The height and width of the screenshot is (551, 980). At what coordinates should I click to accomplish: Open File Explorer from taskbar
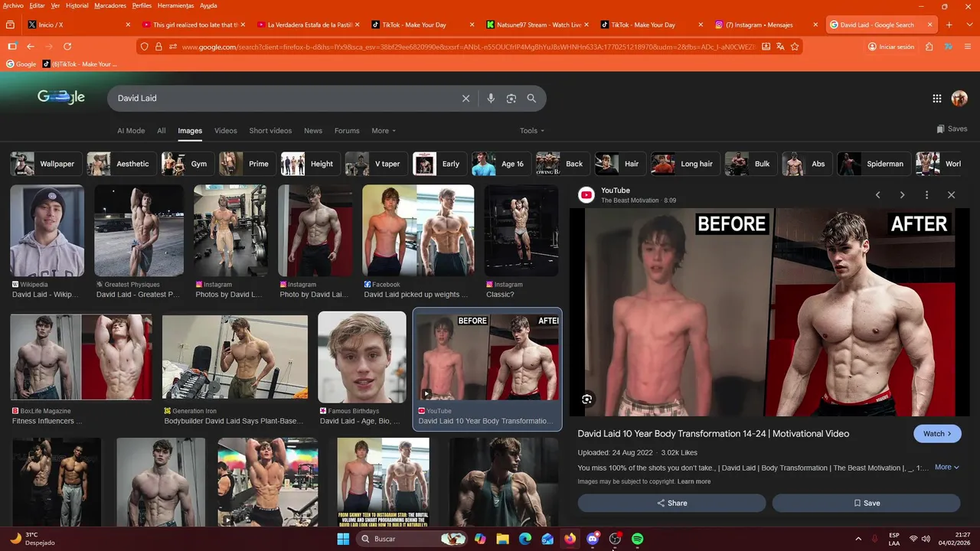point(502,539)
